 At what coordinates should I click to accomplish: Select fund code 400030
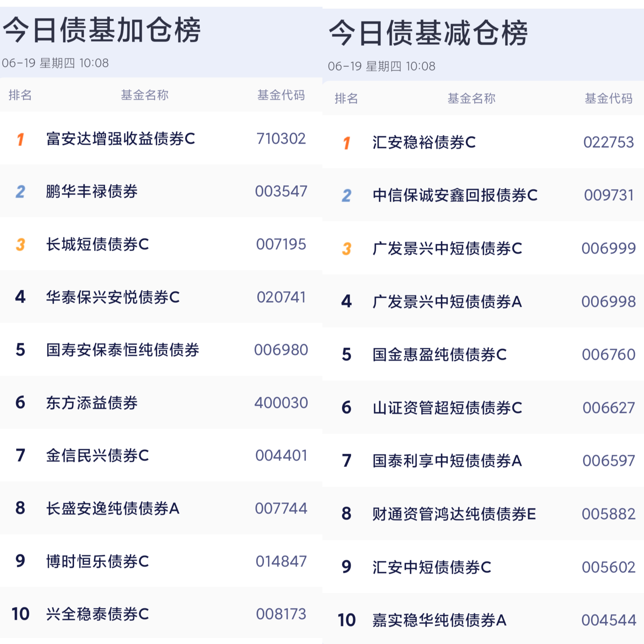coord(281,403)
